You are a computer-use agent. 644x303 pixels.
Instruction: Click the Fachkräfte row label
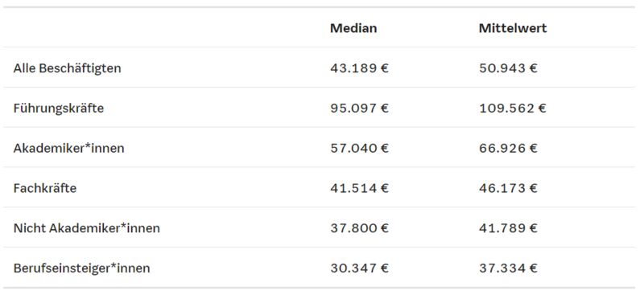[45, 188]
